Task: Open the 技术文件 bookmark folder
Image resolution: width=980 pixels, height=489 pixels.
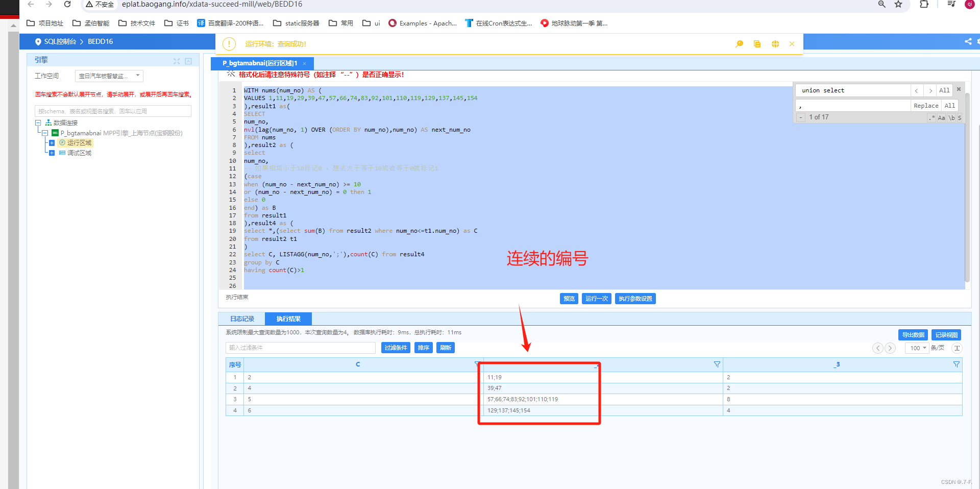Action: tap(137, 23)
